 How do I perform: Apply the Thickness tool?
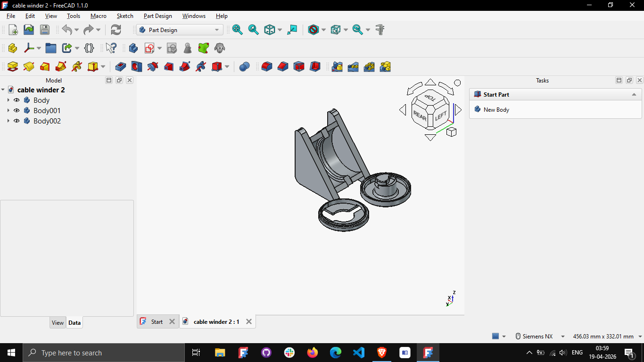click(x=315, y=66)
